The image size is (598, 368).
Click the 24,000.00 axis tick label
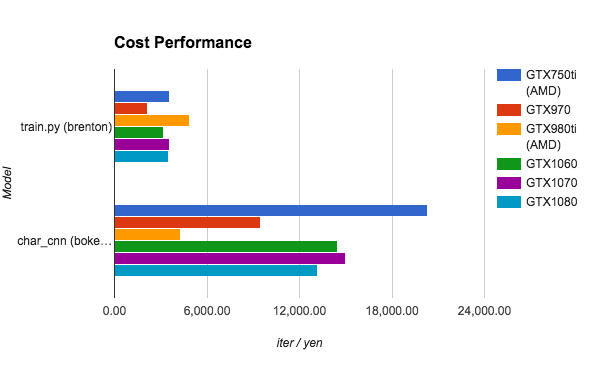[484, 311]
